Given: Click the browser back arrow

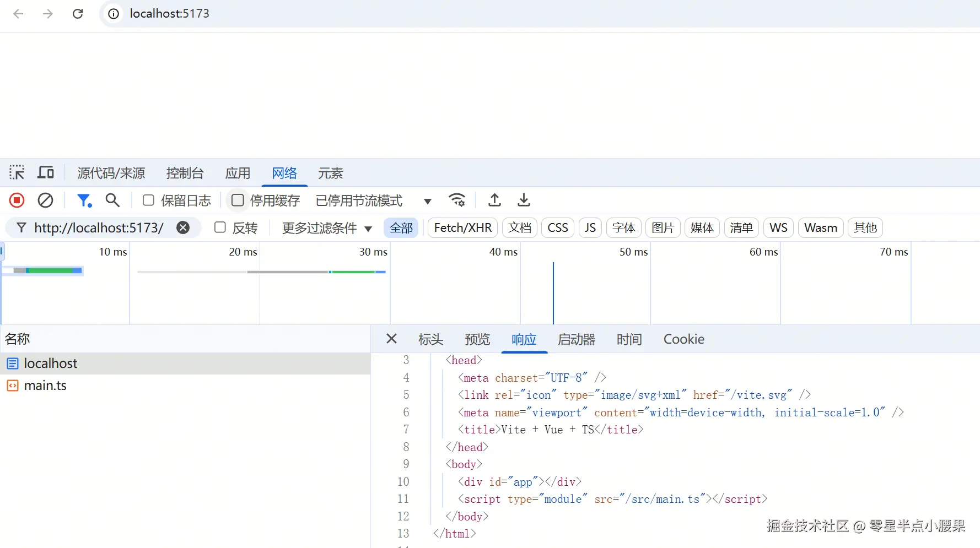Looking at the screenshot, I should [18, 14].
